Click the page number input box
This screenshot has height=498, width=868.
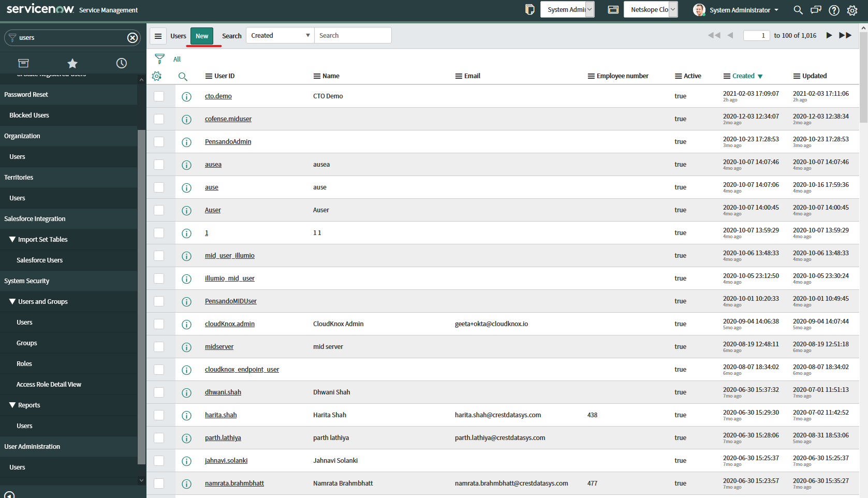(x=756, y=35)
